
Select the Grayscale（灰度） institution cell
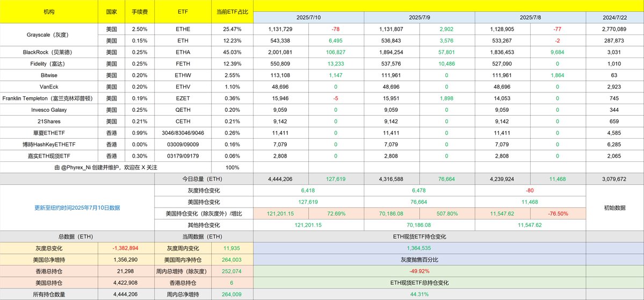(49, 35)
